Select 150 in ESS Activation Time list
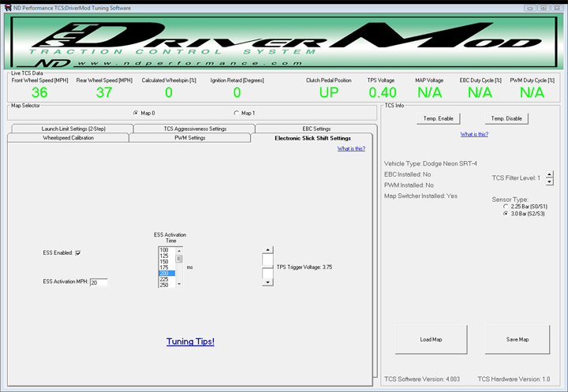This screenshot has height=392, width=568. [167, 262]
